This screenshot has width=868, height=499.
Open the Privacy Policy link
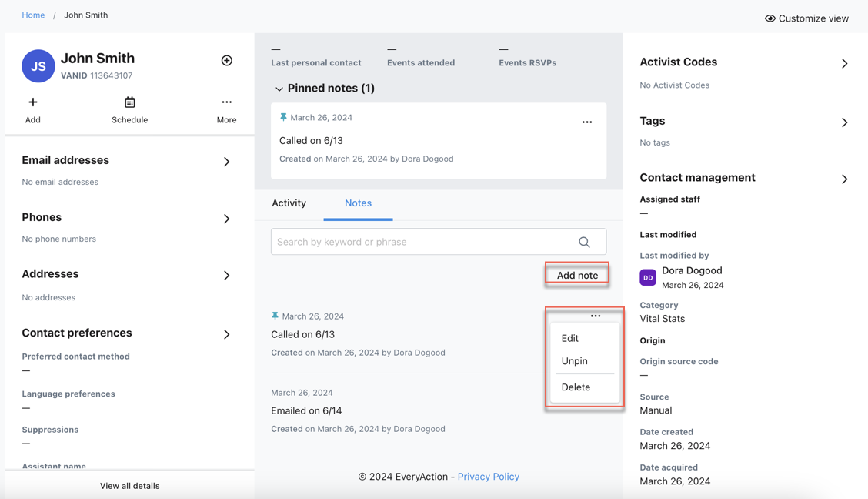pyautogui.click(x=488, y=477)
